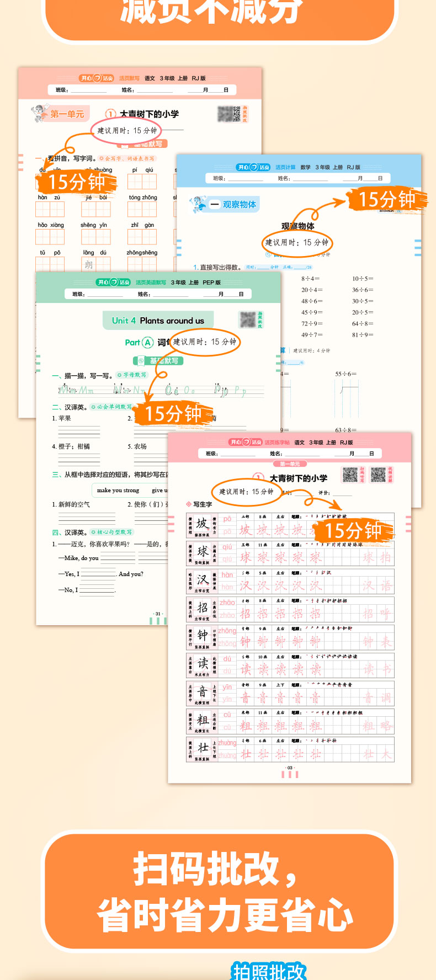Tap the 1. 新鲜的空气 phrase item
Screen dimensions: 436x980
tap(71, 504)
